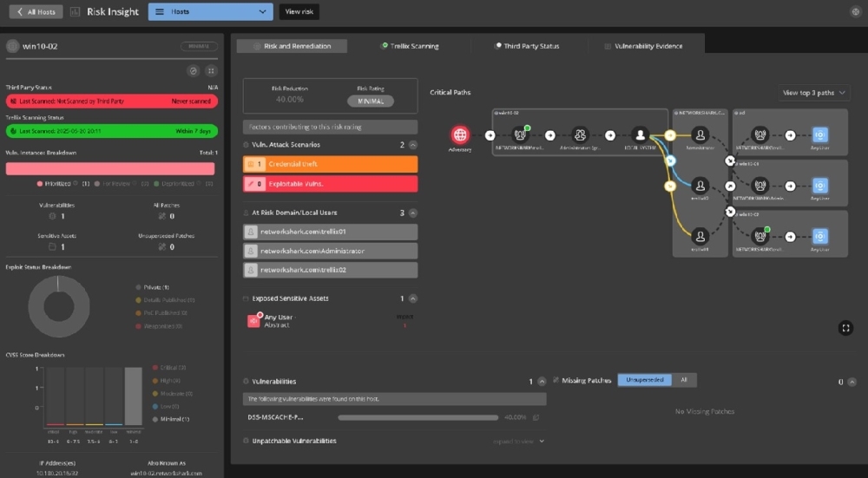The image size is (868, 478).
Task: Click the View risk button
Action: [x=299, y=11]
